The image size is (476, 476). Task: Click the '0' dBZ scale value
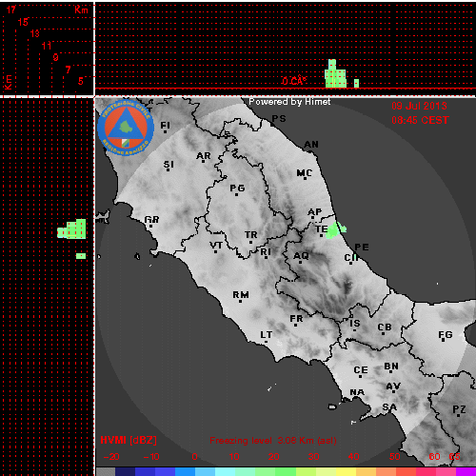(x=194, y=457)
